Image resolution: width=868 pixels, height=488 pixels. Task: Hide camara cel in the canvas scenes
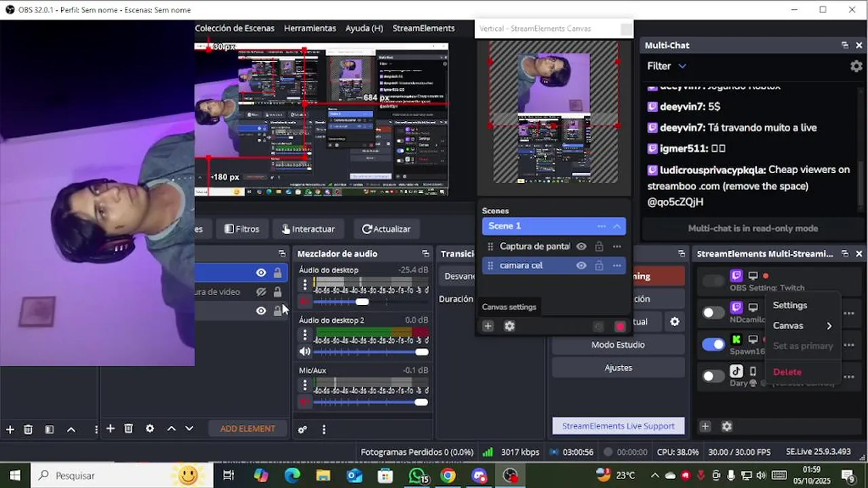[x=581, y=266]
